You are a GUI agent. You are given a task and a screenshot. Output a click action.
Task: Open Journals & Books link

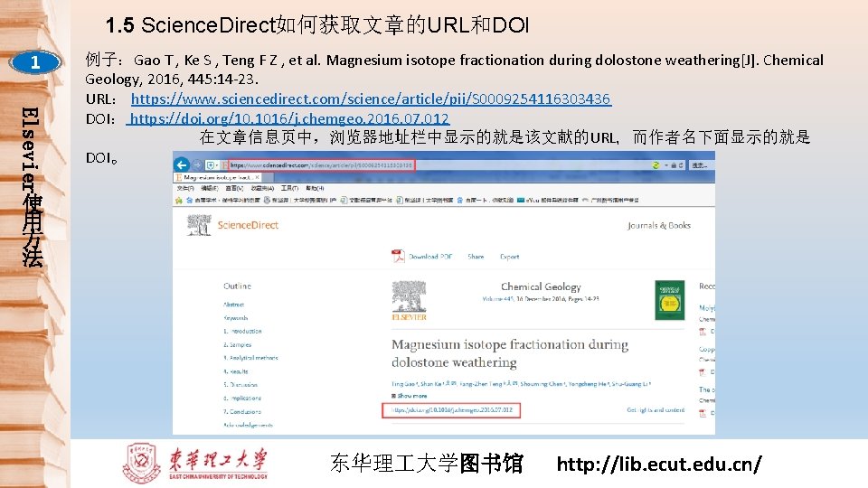pyautogui.click(x=659, y=226)
